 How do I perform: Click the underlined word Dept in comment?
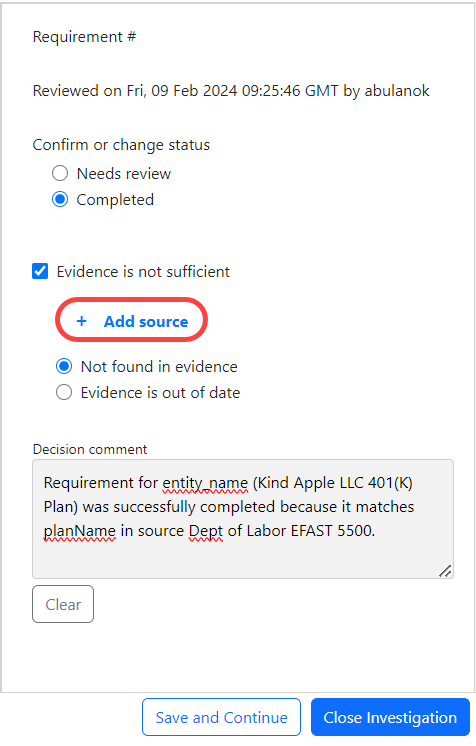pos(206,531)
